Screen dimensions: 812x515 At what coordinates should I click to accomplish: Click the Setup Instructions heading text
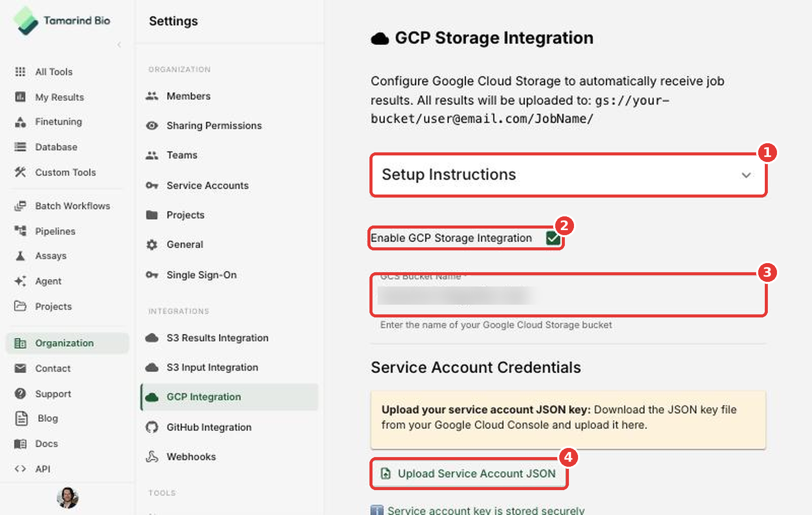(x=449, y=174)
